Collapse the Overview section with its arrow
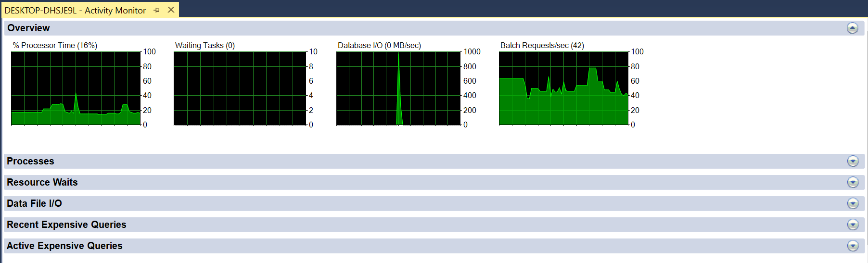Viewport: 868px width, 263px height. (x=852, y=28)
